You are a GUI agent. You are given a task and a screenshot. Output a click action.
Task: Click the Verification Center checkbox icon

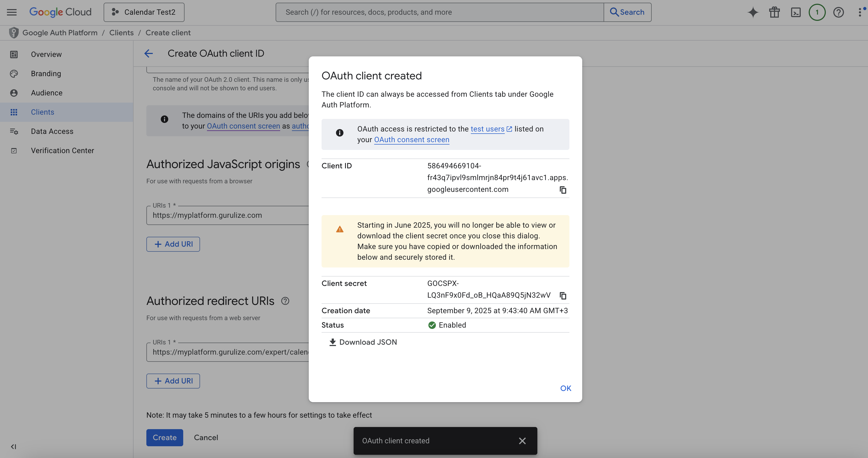14,150
